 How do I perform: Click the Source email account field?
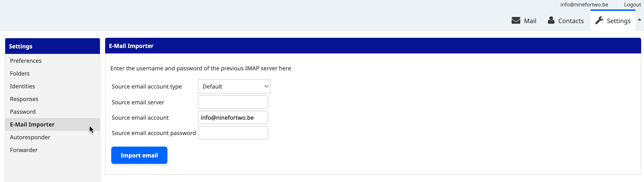click(x=233, y=117)
